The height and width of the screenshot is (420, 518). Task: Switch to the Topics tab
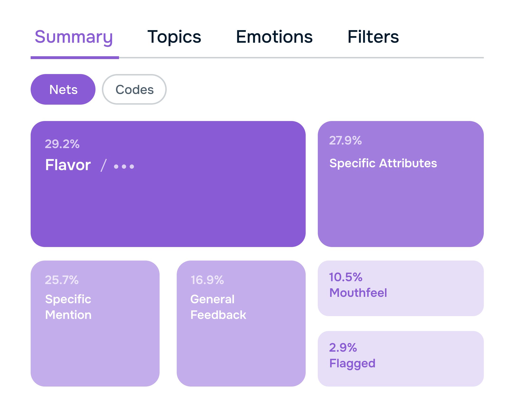174,37
